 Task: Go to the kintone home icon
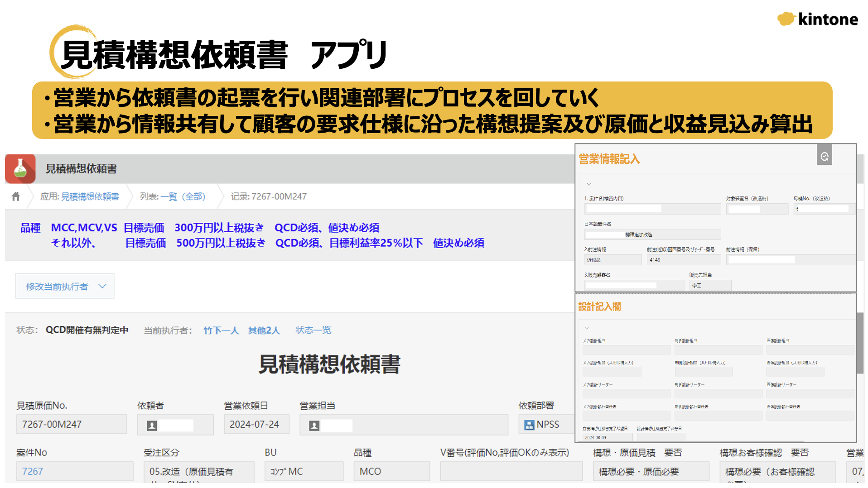point(16,196)
